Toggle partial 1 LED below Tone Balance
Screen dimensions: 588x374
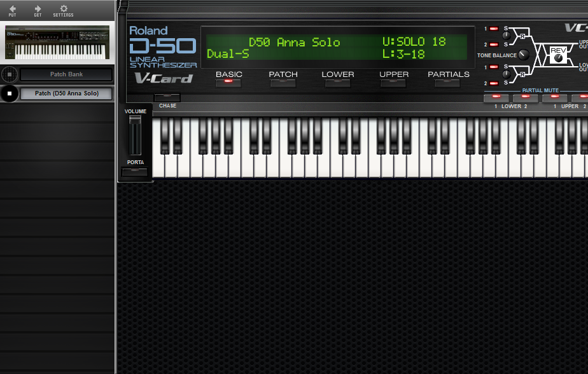click(494, 67)
